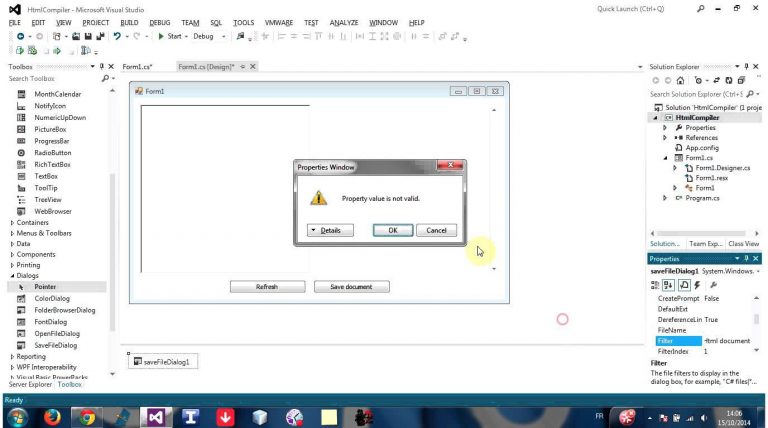Viewport: 768px width, 428px height.
Task: Click OK in the Properties Window dialog
Action: coord(393,230)
